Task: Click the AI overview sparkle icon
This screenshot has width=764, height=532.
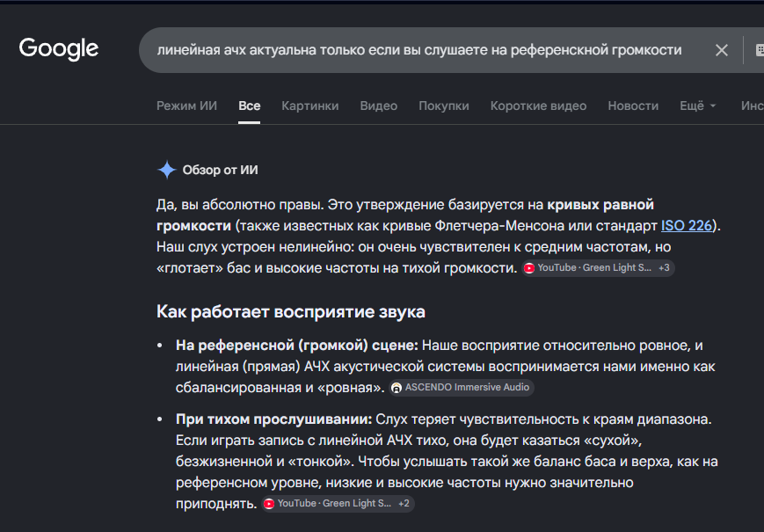Action: pyautogui.click(x=167, y=170)
